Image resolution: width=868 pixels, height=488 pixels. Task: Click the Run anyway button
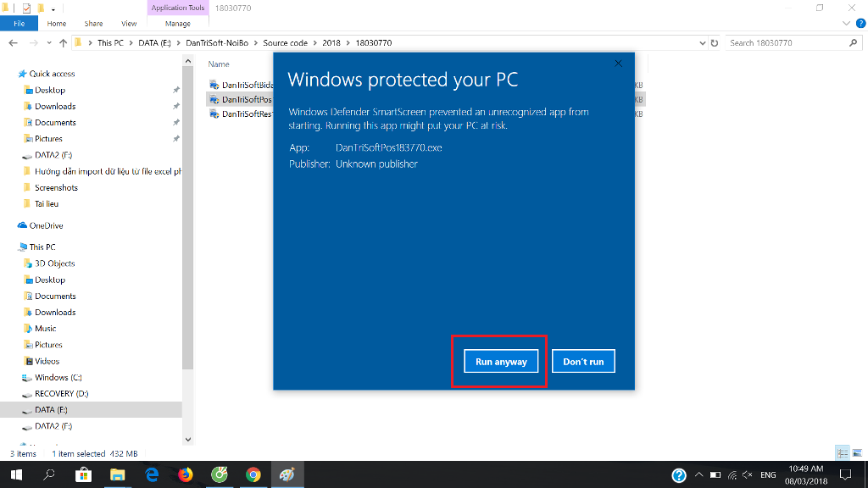[501, 361]
